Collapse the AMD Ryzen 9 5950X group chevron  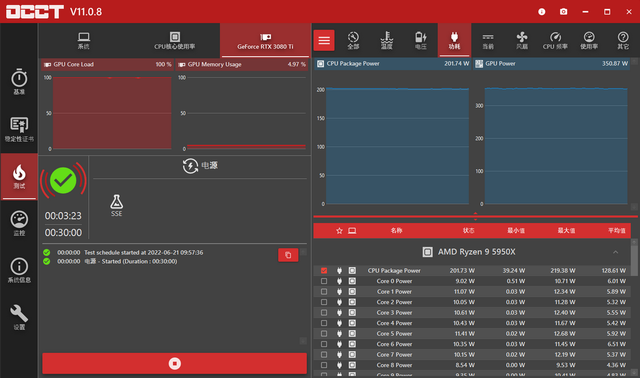coord(616,252)
